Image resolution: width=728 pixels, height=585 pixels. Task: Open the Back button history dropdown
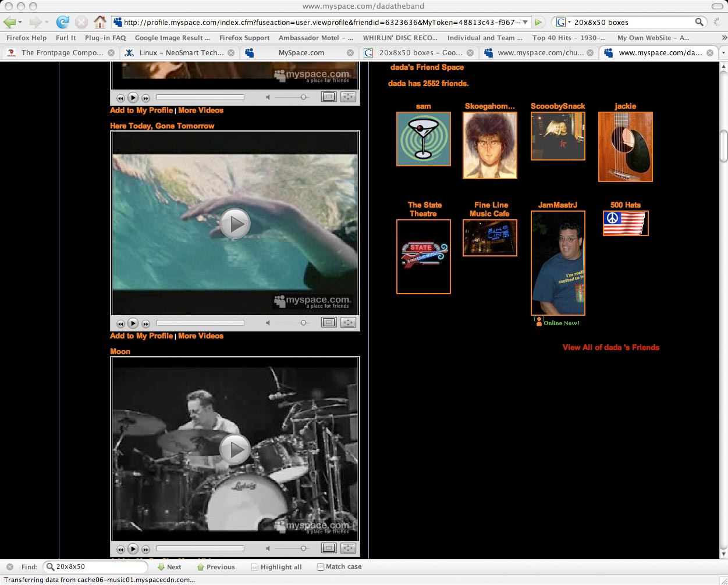[x=20, y=23]
